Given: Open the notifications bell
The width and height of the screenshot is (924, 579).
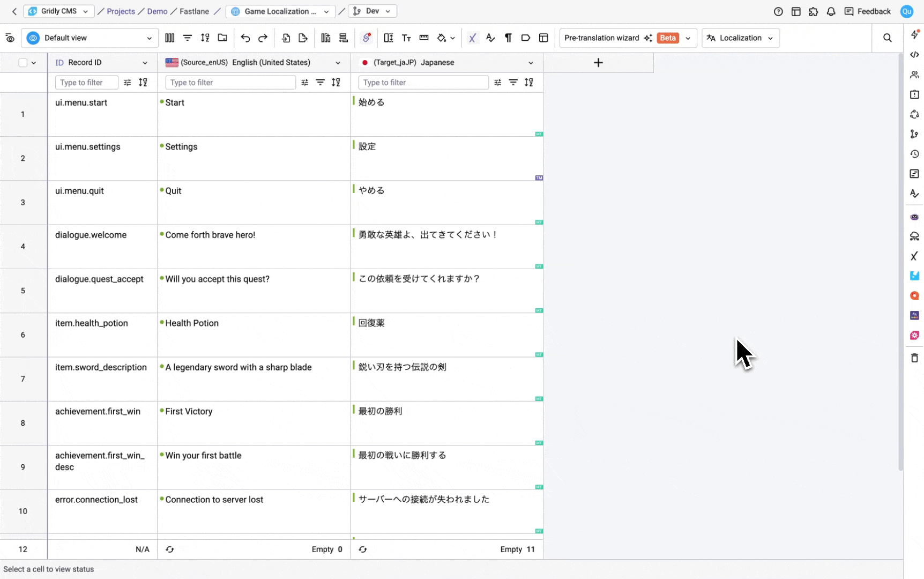Looking at the screenshot, I should click(x=831, y=11).
